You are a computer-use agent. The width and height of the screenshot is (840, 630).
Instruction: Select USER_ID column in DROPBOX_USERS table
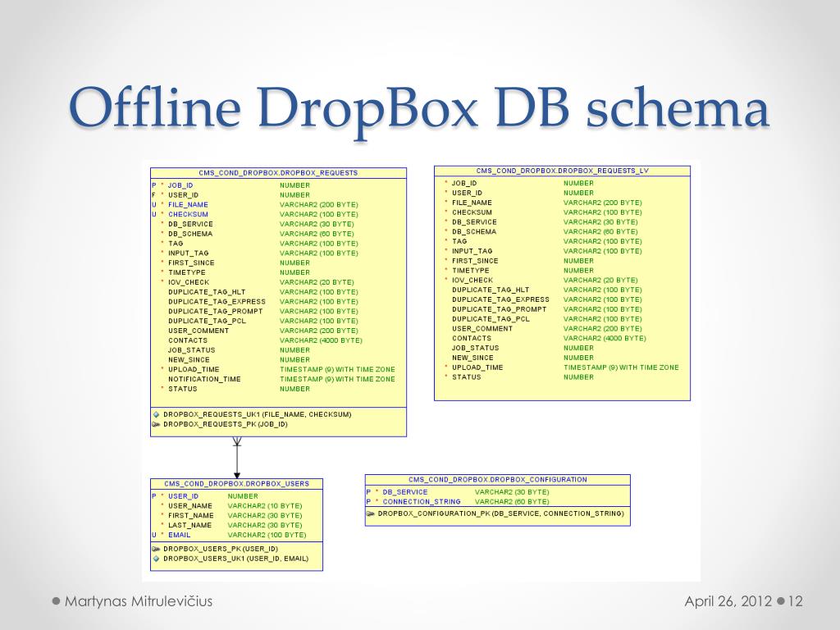pyautogui.click(x=183, y=496)
